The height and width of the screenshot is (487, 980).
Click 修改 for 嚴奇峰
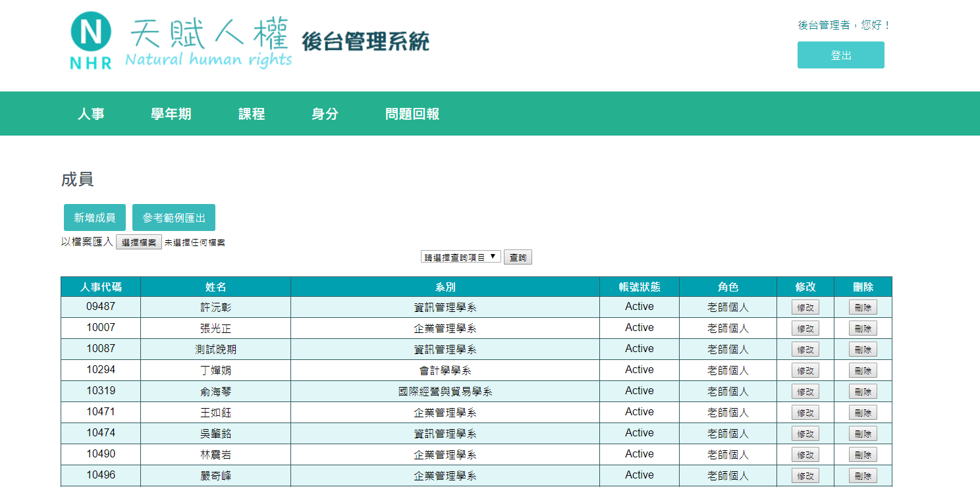coord(805,476)
